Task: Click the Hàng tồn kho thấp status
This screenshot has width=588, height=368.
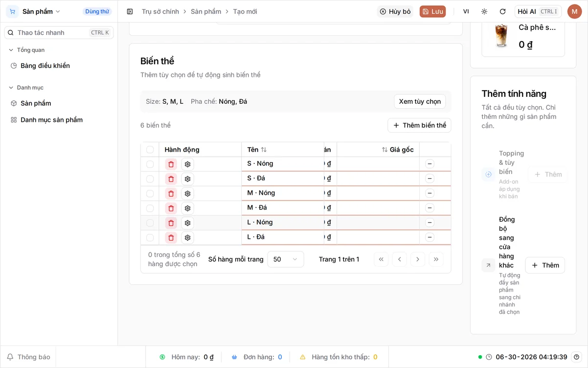Action: coord(339,357)
